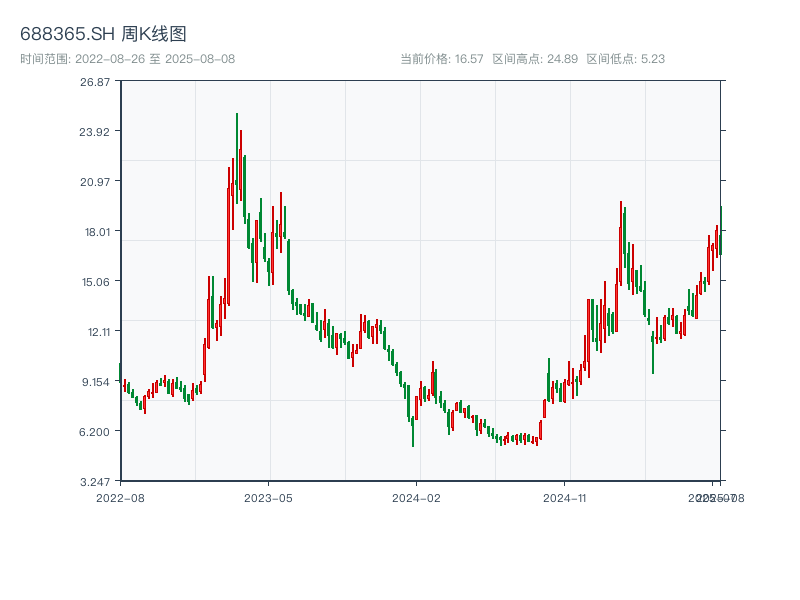
Task: Click the y-axis value 20.97
Action: coord(95,182)
